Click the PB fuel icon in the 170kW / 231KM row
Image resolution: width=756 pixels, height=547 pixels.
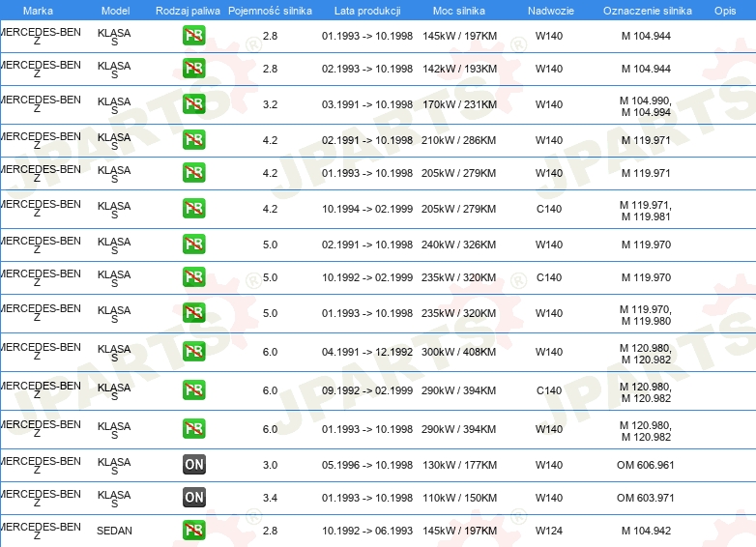pos(193,103)
